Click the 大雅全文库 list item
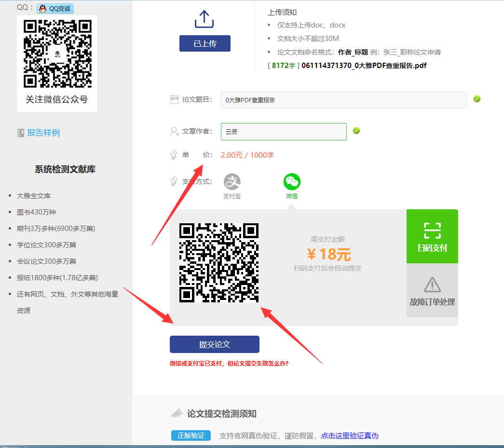Viewport: 504px width, 448px height. click(34, 196)
